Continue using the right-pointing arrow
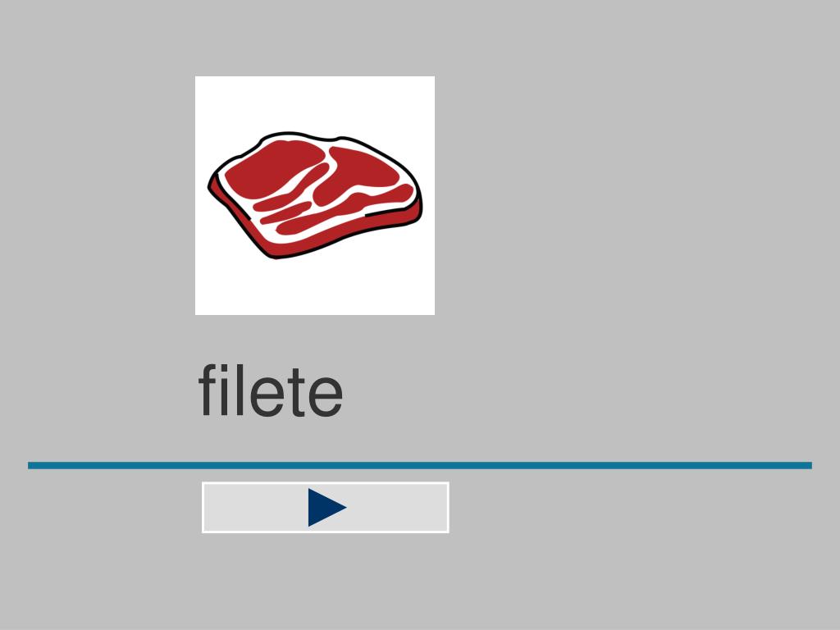This screenshot has width=840, height=630. click(x=326, y=507)
